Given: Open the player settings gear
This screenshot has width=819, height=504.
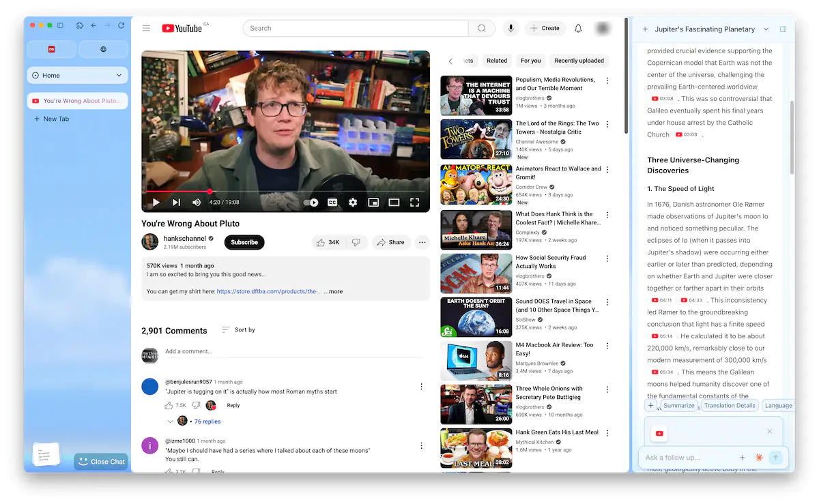Looking at the screenshot, I should point(353,202).
